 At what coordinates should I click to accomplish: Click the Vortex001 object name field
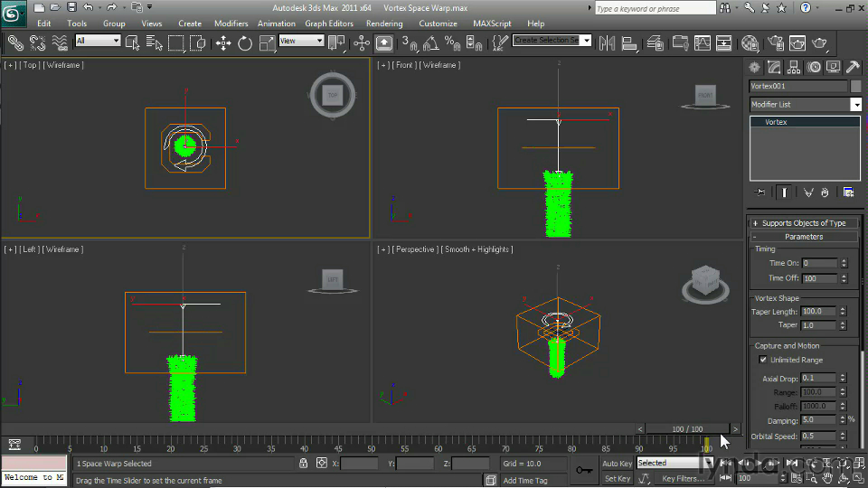click(798, 86)
